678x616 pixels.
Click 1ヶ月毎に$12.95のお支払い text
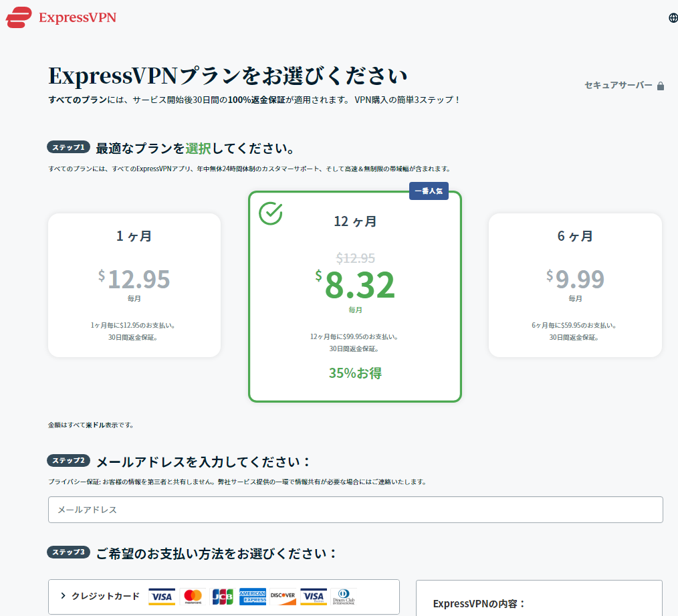(133, 325)
